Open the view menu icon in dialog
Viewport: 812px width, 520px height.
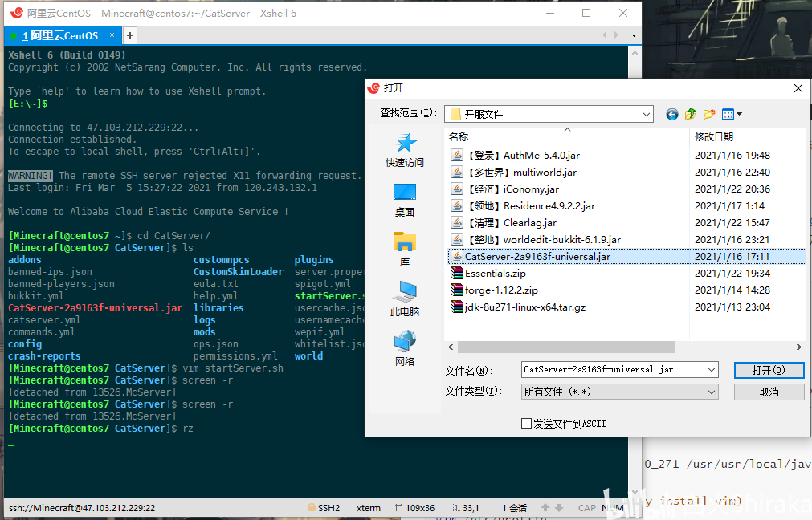click(728, 114)
